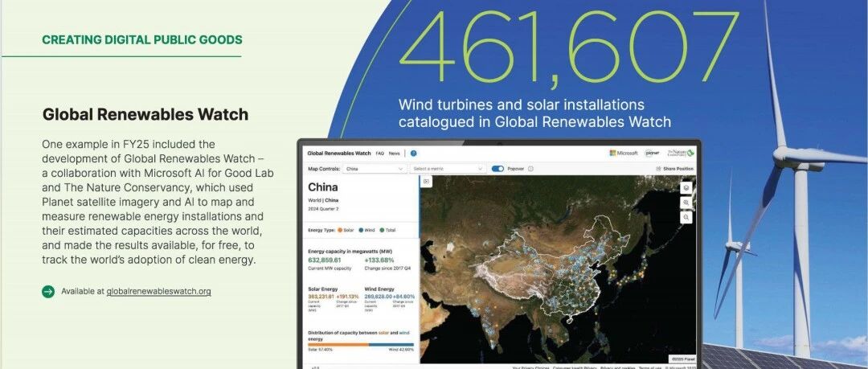Zoom out on the map

[686, 218]
